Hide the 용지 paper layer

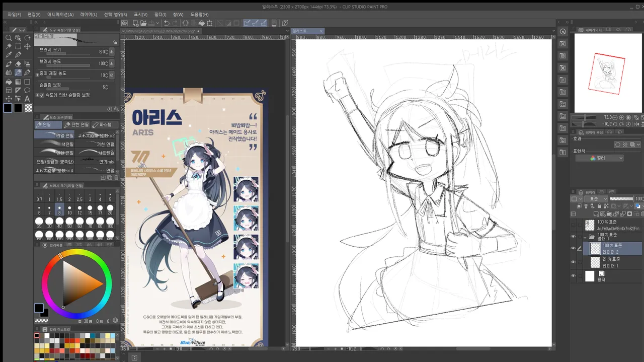point(573,275)
